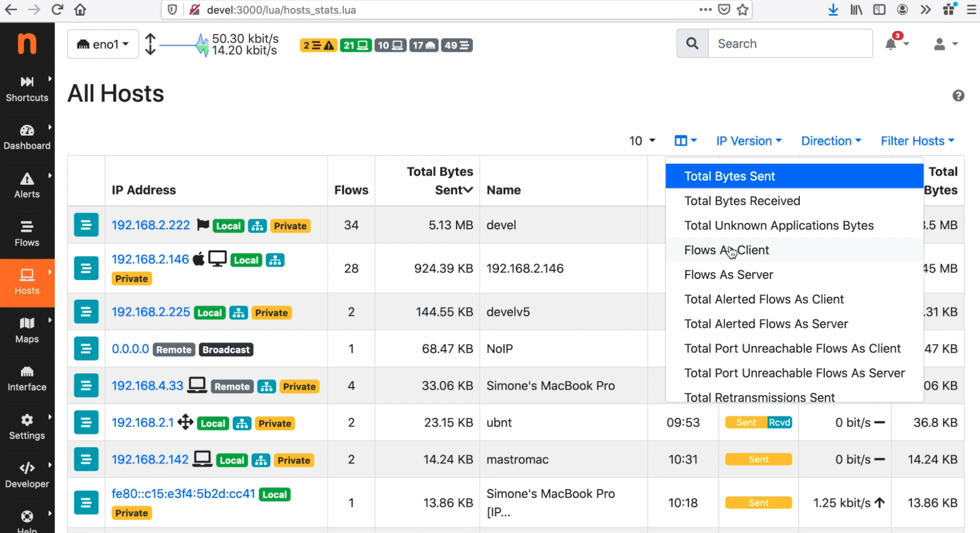Open Settings in the sidebar

[27, 427]
